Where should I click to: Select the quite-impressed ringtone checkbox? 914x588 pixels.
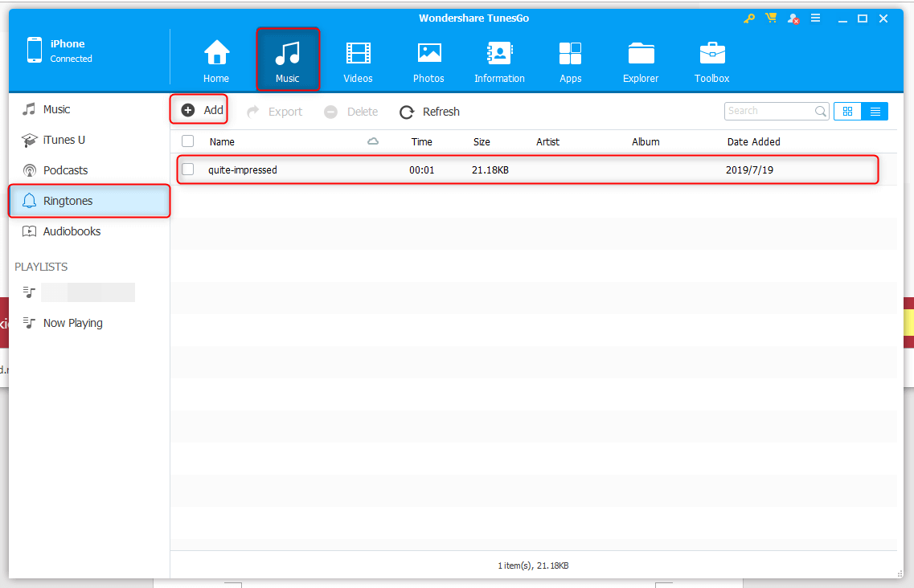[x=187, y=169]
